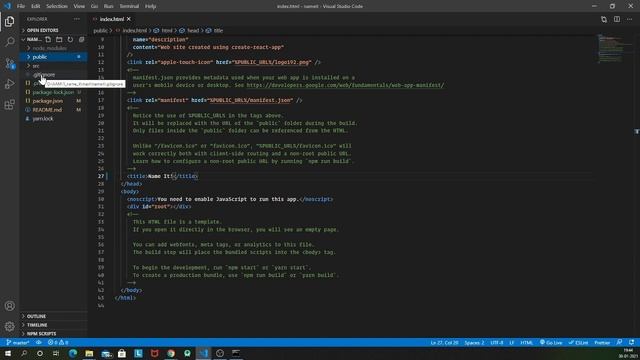Open the View menu
This screenshot has width=640, height=360.
point(79,6)
